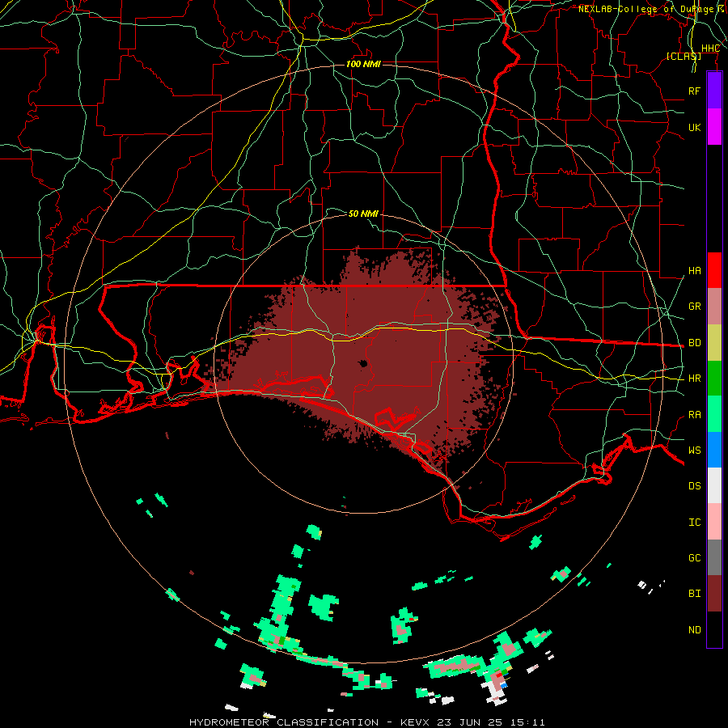Click the BI legend label
Screen dimensions: 728x728
pos(694,594)
